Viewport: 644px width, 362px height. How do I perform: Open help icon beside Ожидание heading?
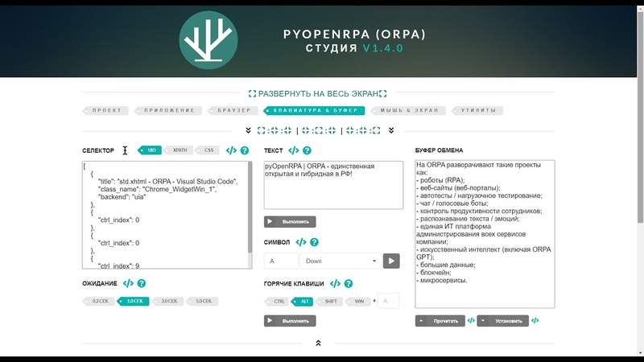[x=142, y=283]
